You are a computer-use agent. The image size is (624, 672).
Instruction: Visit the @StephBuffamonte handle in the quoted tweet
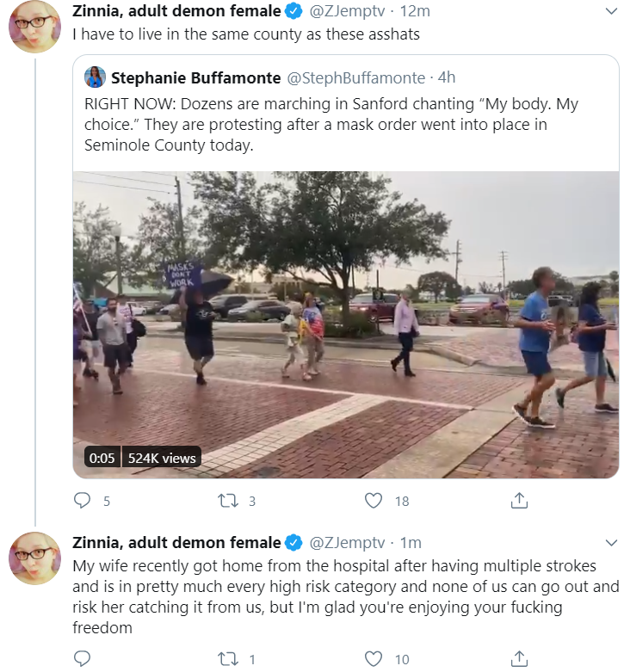355,78
